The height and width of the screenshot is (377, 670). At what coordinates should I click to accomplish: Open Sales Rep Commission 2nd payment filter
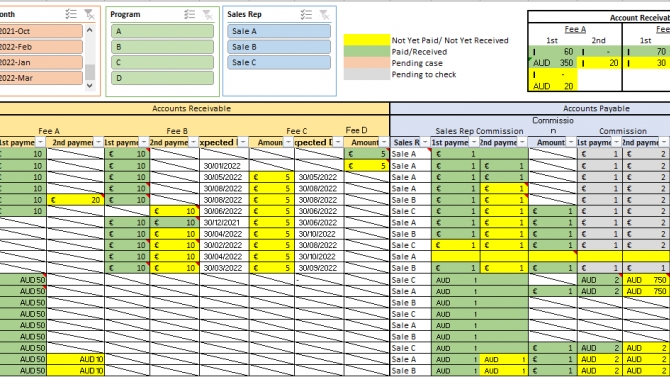(x=522, y=142)
